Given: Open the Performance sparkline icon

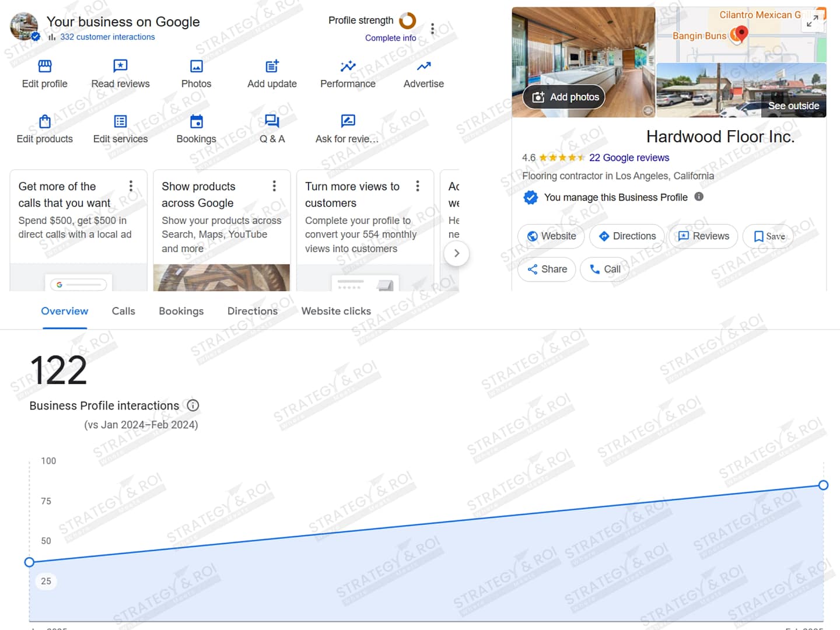Looking at the screenshot, I should (x=348, y=66).
